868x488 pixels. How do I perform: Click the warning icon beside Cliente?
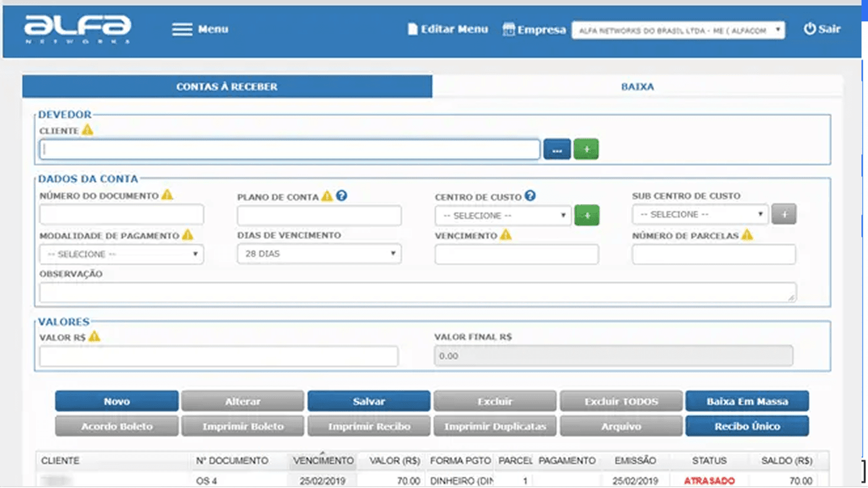[x=87, y=130]
